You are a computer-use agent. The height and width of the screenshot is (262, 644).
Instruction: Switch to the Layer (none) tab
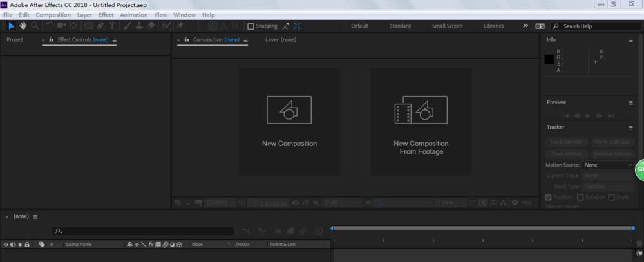281,39
